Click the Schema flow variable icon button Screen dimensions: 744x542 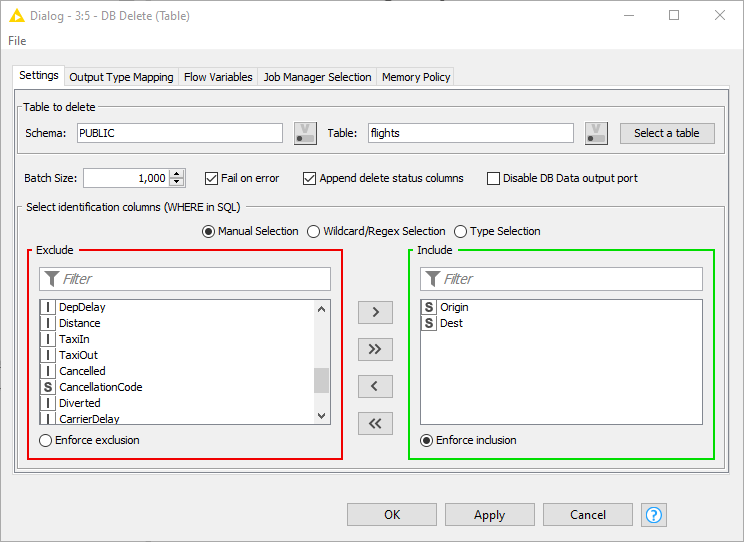[x=305, y=133]
